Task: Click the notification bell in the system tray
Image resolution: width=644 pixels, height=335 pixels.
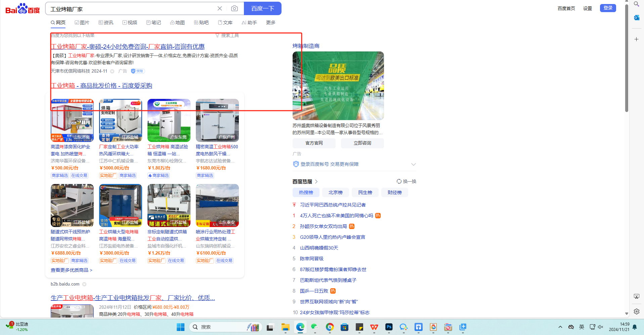Action: coord(635,327)
